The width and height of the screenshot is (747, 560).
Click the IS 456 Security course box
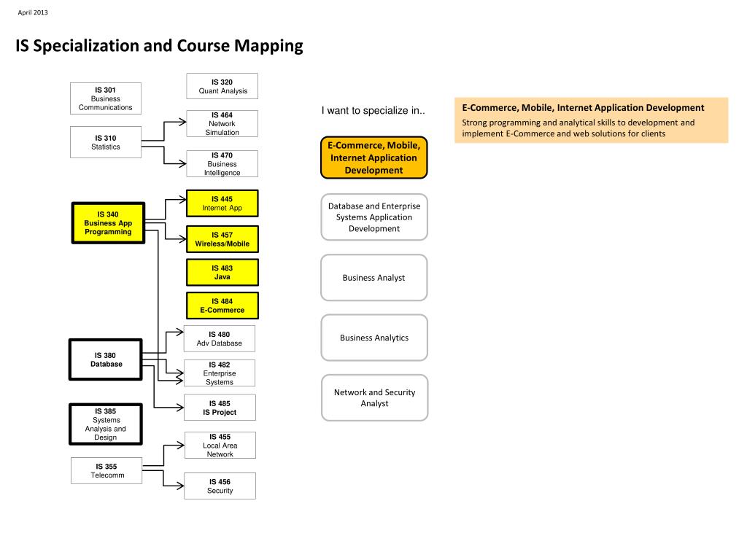click(220, 486)
